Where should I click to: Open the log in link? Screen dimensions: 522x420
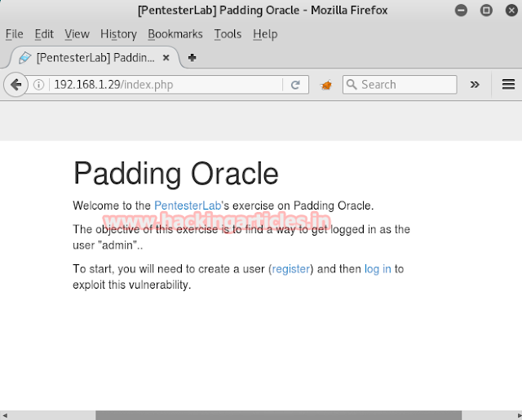pos(378,269)
